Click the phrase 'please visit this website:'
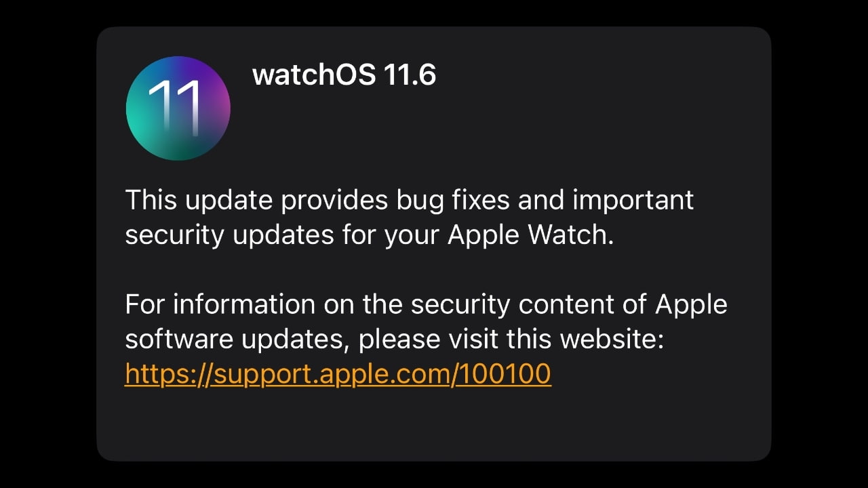 510,338
